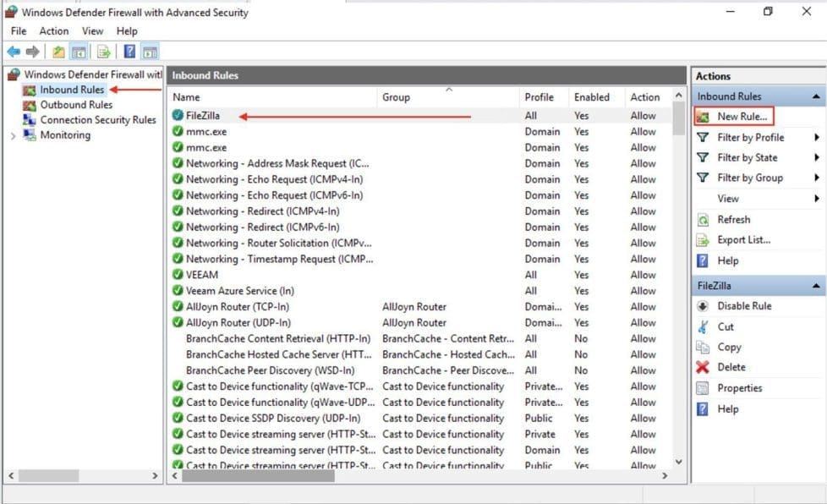The image size is (827, 504).
Task: Click the Refresh icon in Actions pane
Action: [702, 220]
